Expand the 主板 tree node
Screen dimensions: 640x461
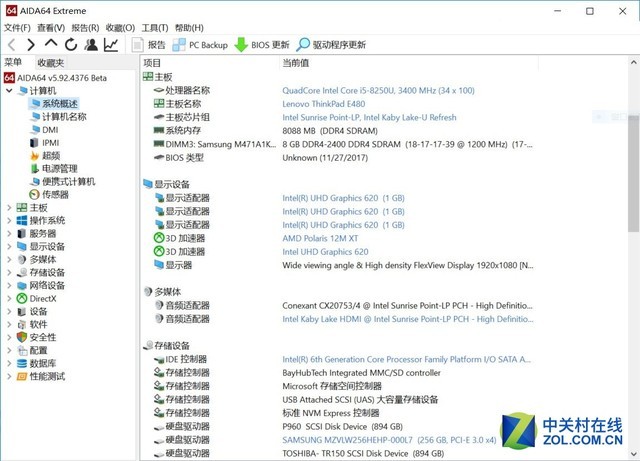point(9,207)
